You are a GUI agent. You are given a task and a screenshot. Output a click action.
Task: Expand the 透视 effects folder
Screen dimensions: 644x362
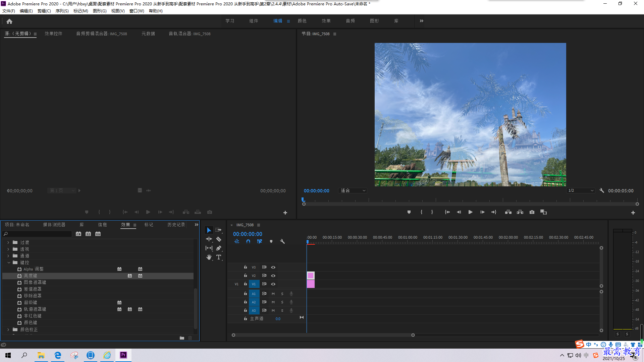pos(8,249)
